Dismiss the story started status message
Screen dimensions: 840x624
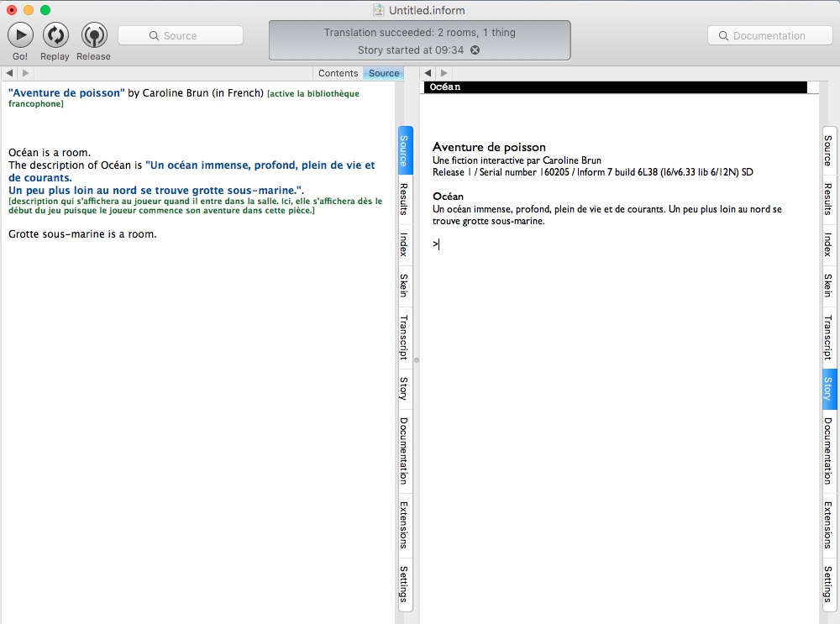(x=475, y=50)
